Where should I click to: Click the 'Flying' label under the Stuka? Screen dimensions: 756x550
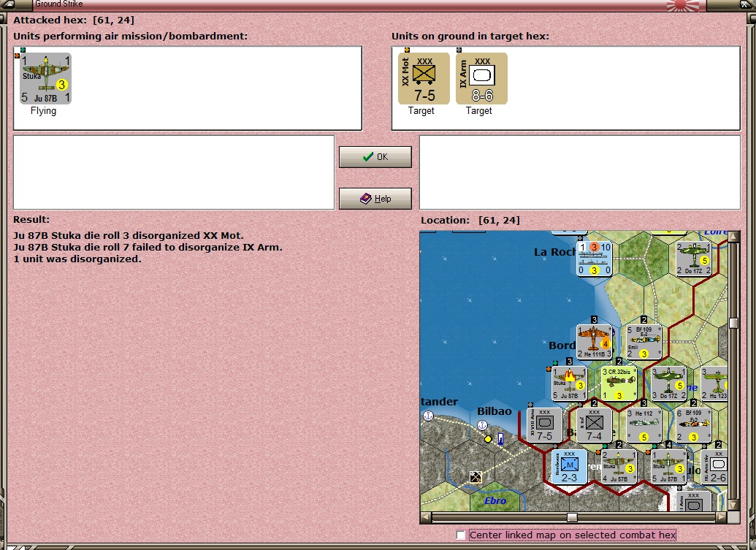(43, 111)
